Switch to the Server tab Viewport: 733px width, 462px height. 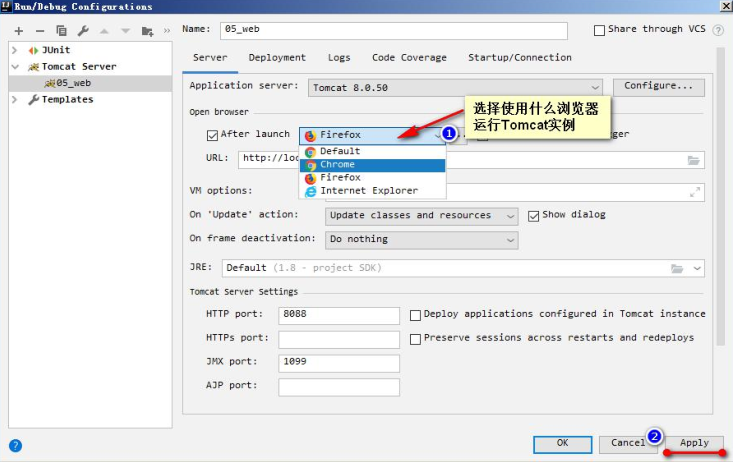(210, 58)
